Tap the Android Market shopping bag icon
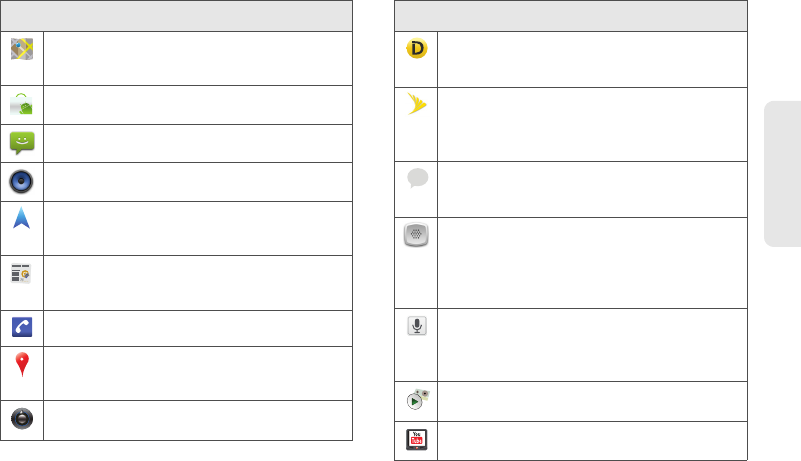 (22, 102)
